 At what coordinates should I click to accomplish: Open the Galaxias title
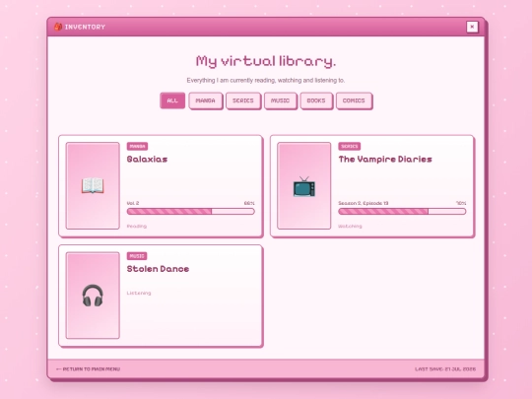point(147,160)
